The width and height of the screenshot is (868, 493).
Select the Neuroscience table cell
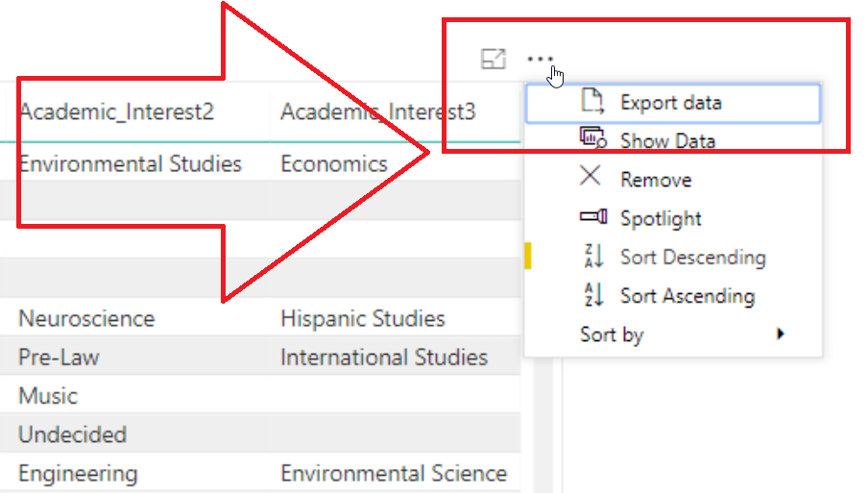coord(86,318)
